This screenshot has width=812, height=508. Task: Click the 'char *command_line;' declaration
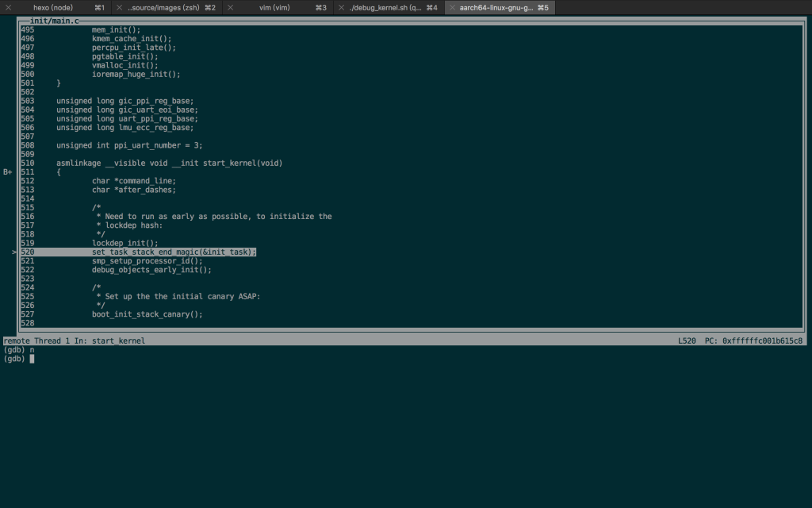point(133,181)
